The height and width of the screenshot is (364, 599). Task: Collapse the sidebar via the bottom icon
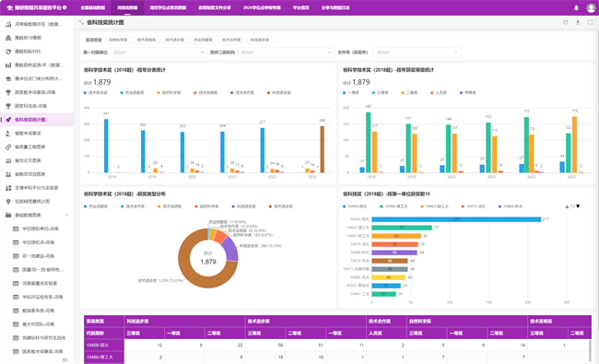65,359
